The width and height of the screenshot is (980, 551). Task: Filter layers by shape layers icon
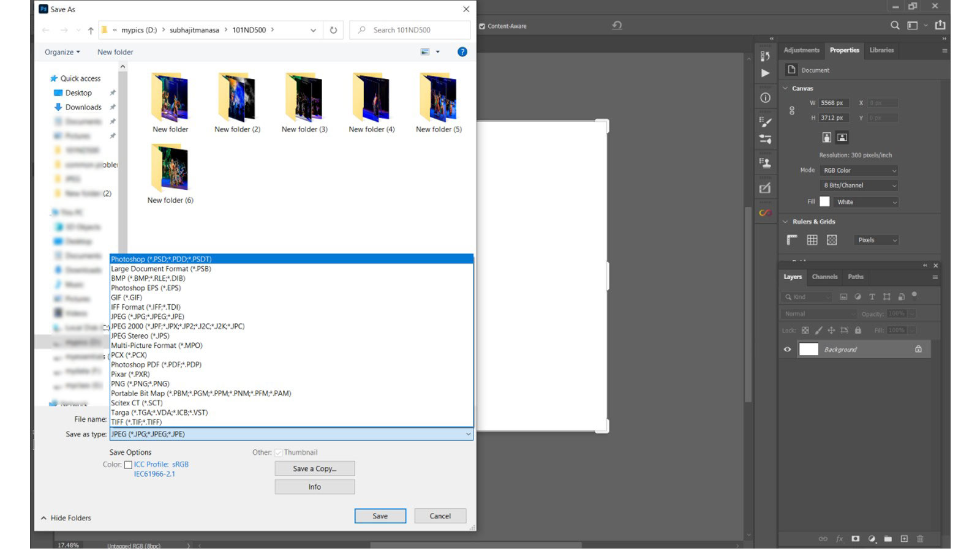click(886, 297)
